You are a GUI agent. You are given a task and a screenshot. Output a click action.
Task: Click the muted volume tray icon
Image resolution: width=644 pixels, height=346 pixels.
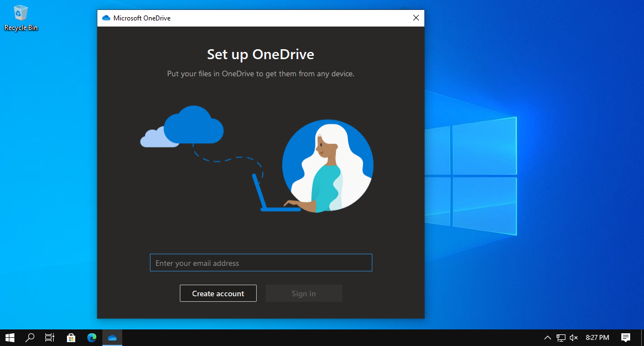pos(574,337)
